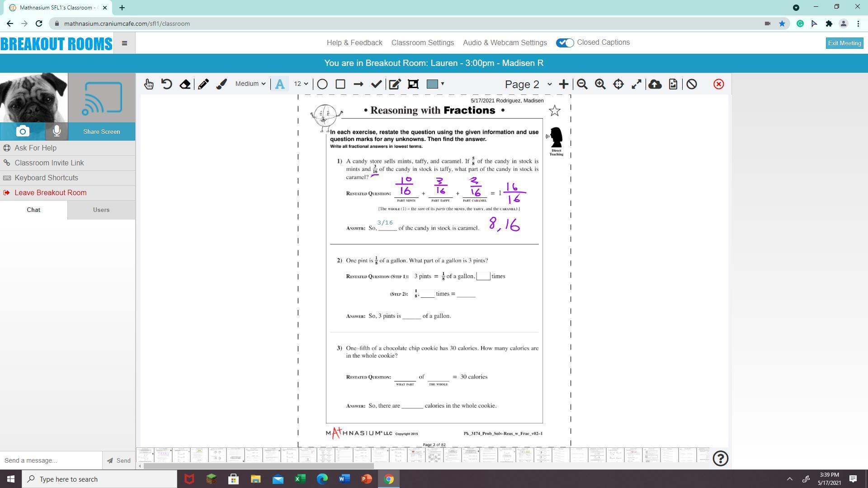Select the pencil drawing tool
This screenshot has width=868, height=488.
click(x=203, y=84)
